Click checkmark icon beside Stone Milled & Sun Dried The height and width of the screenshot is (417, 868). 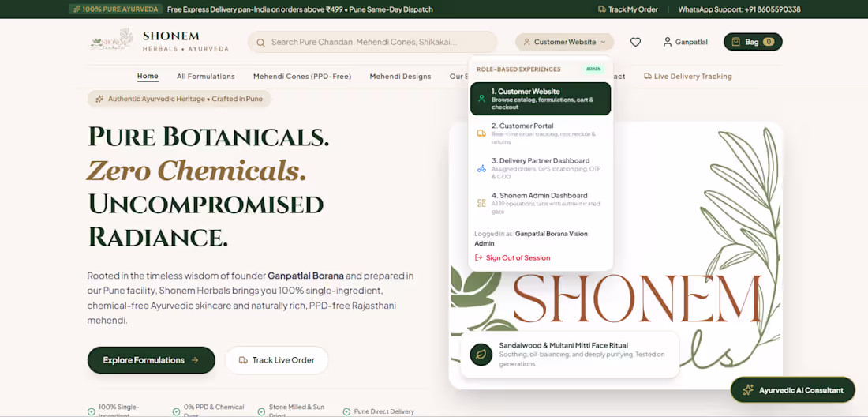(261, 411)
